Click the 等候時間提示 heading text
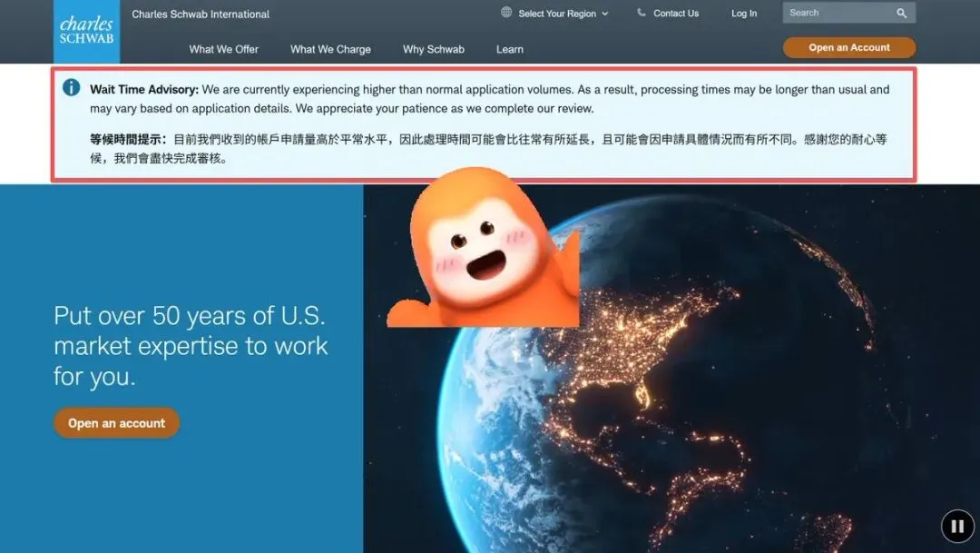 (x=128, y=140)
